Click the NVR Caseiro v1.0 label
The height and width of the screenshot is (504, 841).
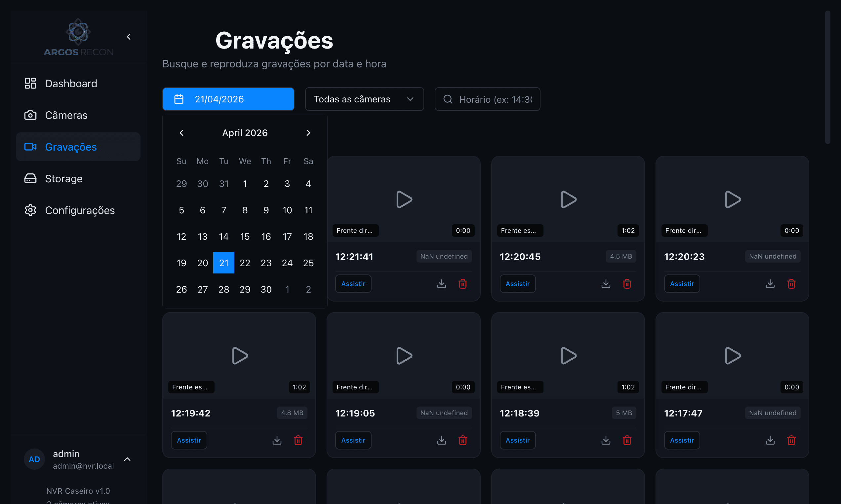[x=78, y=491]
